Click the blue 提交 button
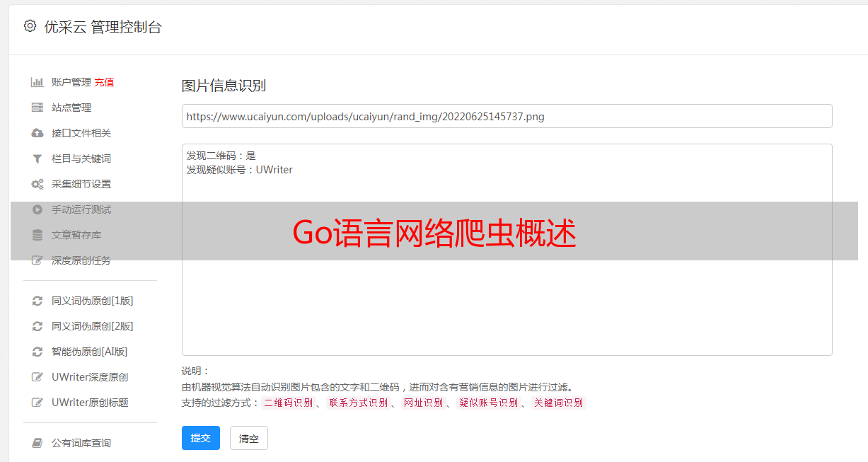 (x=201, y=438)
